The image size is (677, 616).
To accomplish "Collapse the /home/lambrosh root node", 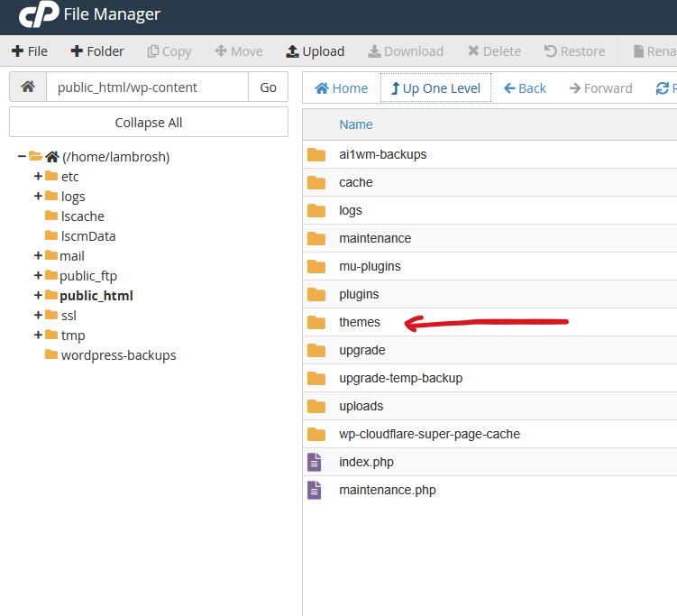I will click(22, 157).
